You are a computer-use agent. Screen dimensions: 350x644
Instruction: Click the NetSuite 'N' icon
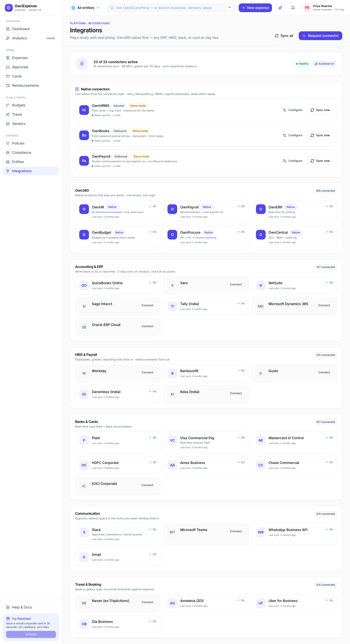pos(261,285)
